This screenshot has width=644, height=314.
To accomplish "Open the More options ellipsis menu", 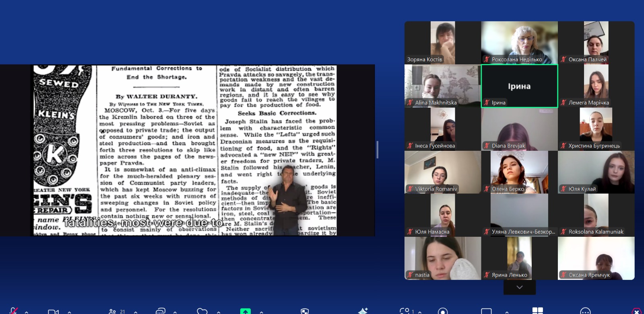I will (x=585, y=312).
